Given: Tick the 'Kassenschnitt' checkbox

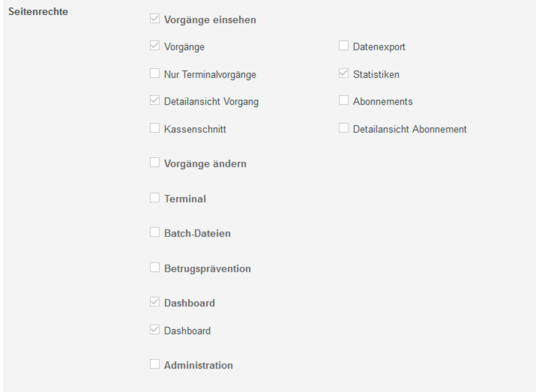Looking at the screenshot, I should [155, 128].
